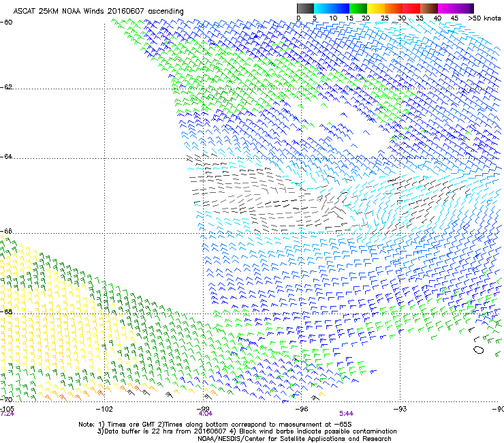Viewport: 504px width, 443px height.
Task: Click the legend number 40
Action: pos(437,18)
